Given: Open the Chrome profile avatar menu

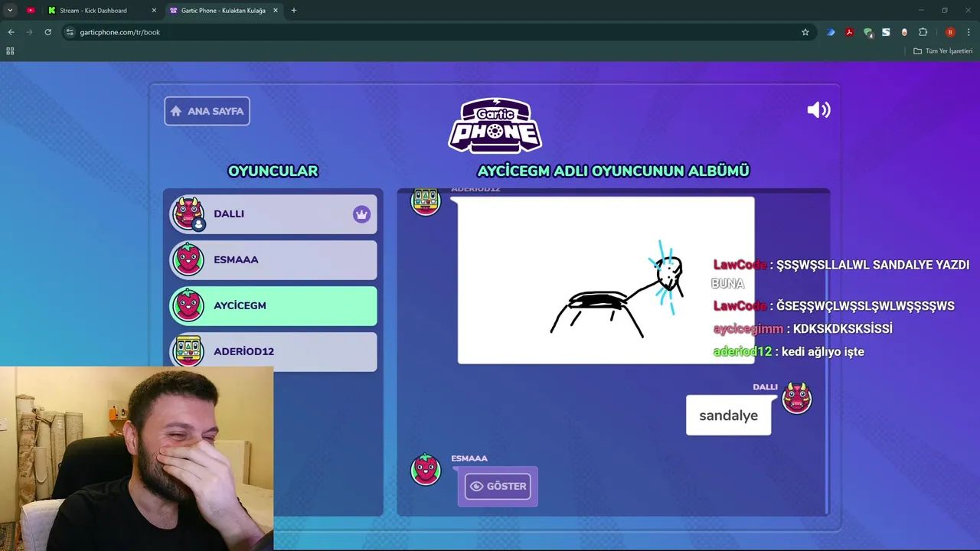Looking at the screenshot, I should (x=950, y=32).
